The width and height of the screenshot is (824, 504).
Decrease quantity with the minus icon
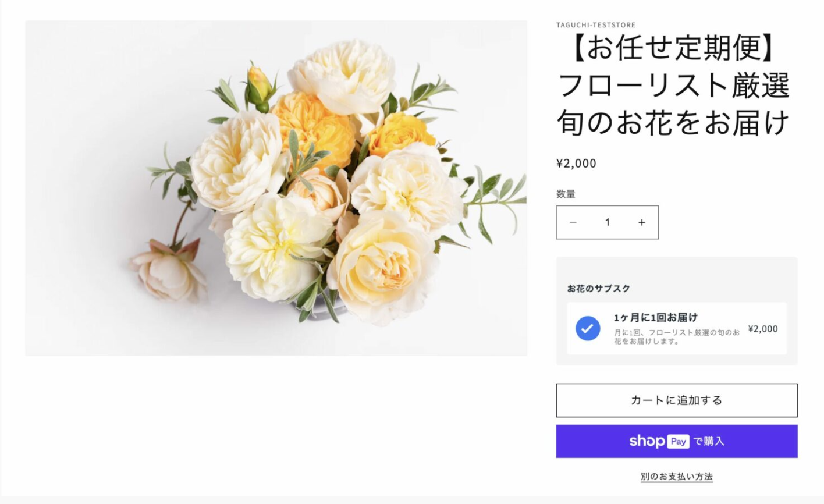[573, 222]
